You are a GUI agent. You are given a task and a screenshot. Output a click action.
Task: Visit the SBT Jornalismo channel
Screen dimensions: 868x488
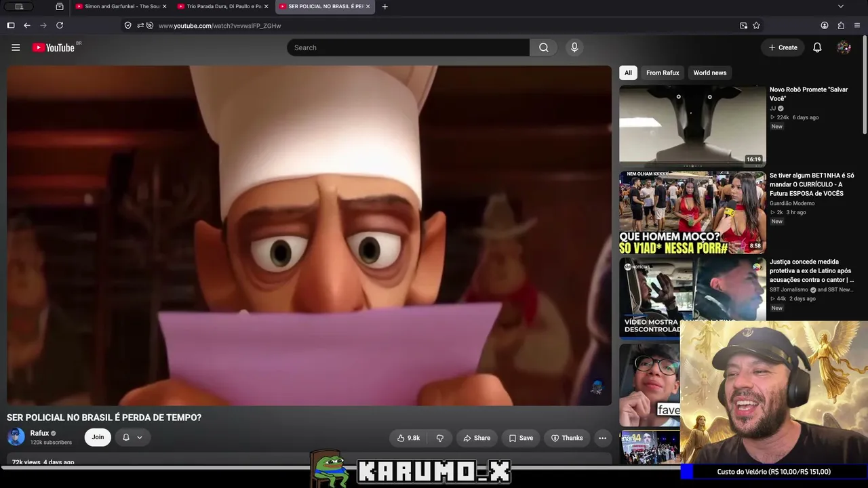789,289
